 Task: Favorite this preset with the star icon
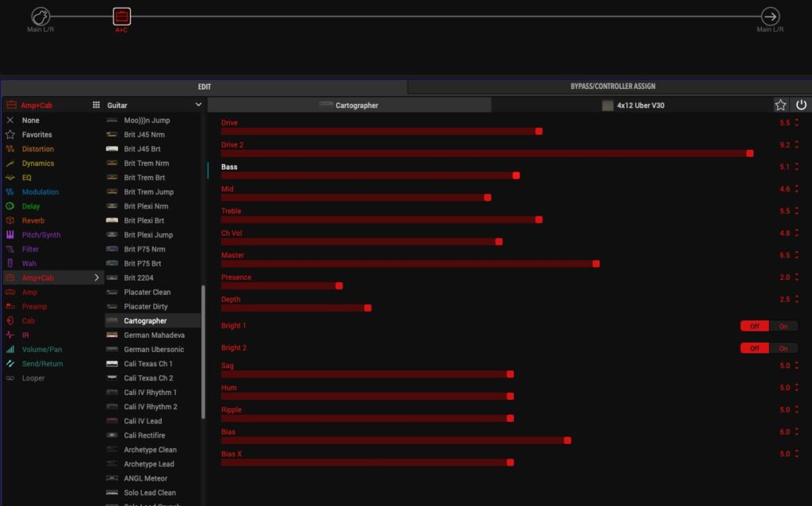tap(780, 105)
